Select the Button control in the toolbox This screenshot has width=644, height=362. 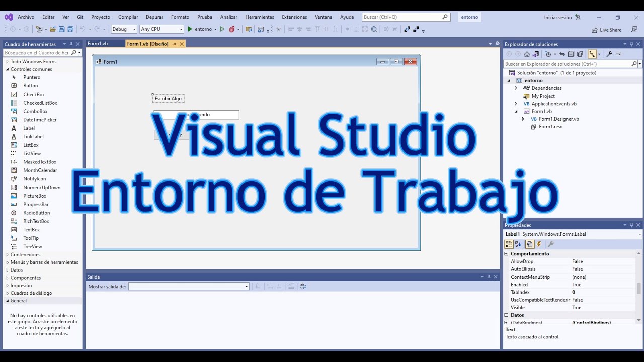[x=31, y=86]
